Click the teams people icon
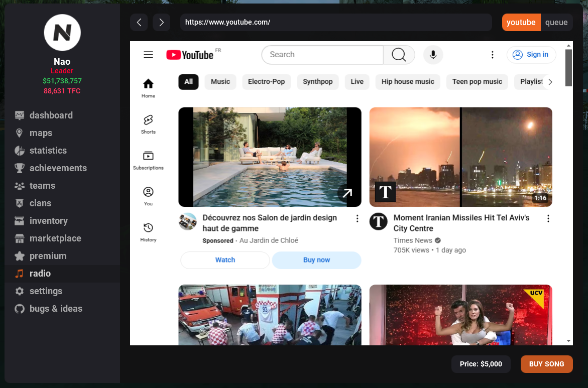 (20, 186)
